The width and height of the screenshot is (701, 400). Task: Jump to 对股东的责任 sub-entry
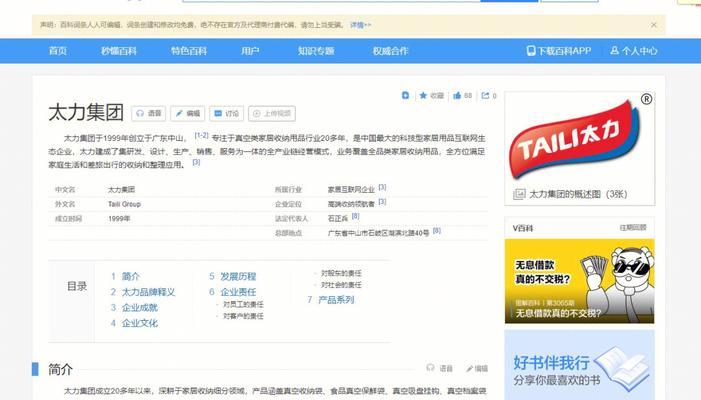(341, 273)
